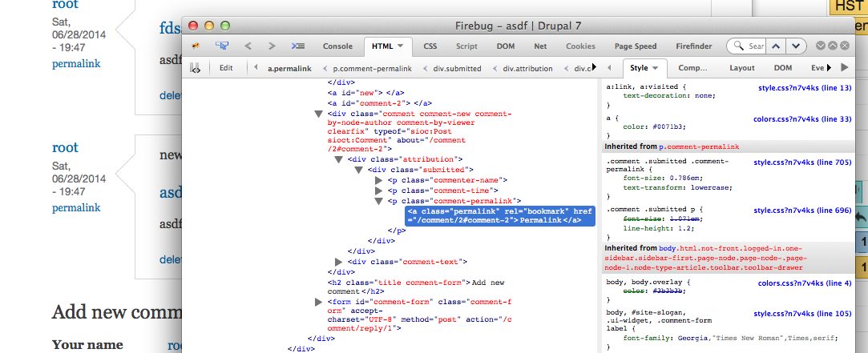The height and width of the screenshot is (353, 868).
Task: Find previous search result with up arrow
Action: point(776,46)
